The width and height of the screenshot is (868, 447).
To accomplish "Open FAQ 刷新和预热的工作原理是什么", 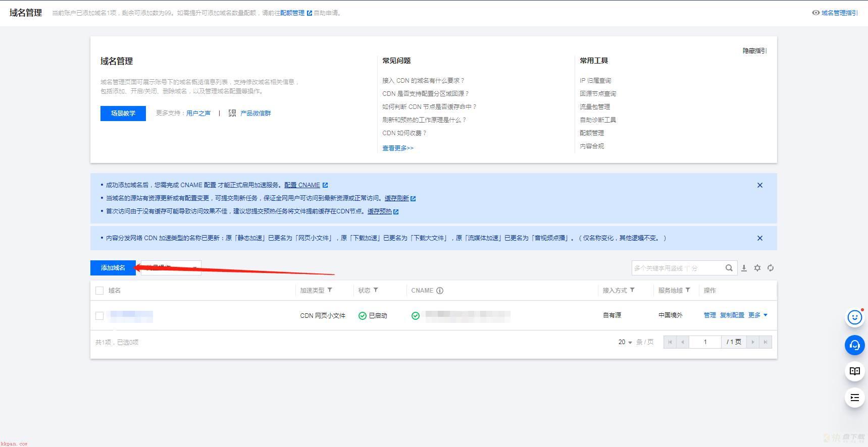I will [424, 120].
